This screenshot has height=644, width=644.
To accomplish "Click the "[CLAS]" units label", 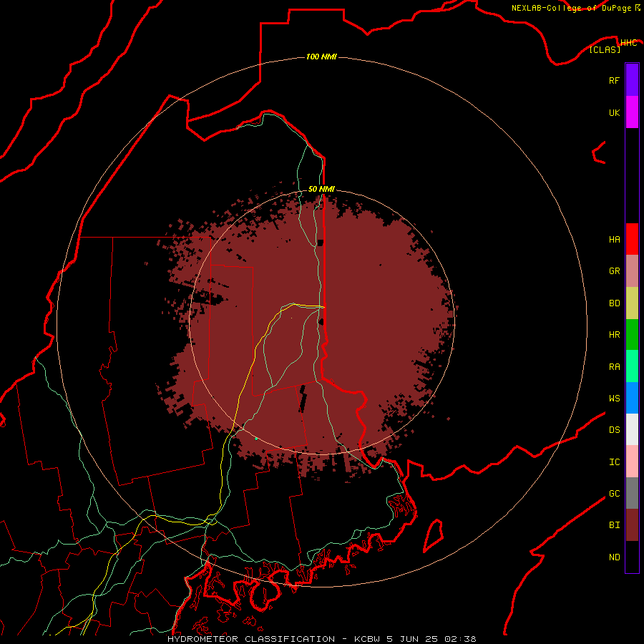I will [605, 50].
